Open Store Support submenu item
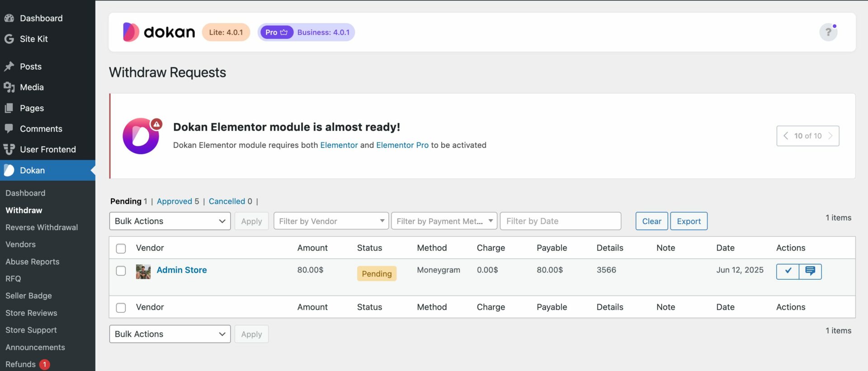This screenshot has width=868, height=371. click(x=31, y=330)
